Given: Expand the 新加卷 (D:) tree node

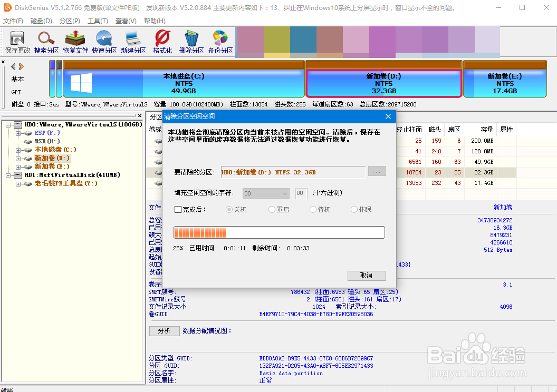Looking at the screenshot, I should (x=18, y=159).
